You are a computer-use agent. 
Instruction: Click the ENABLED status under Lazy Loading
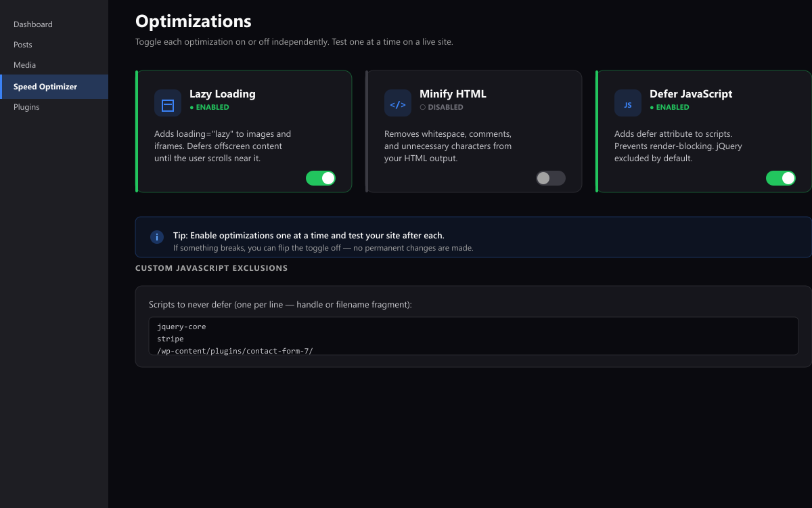pyautogui.click(x=209, y=107)
